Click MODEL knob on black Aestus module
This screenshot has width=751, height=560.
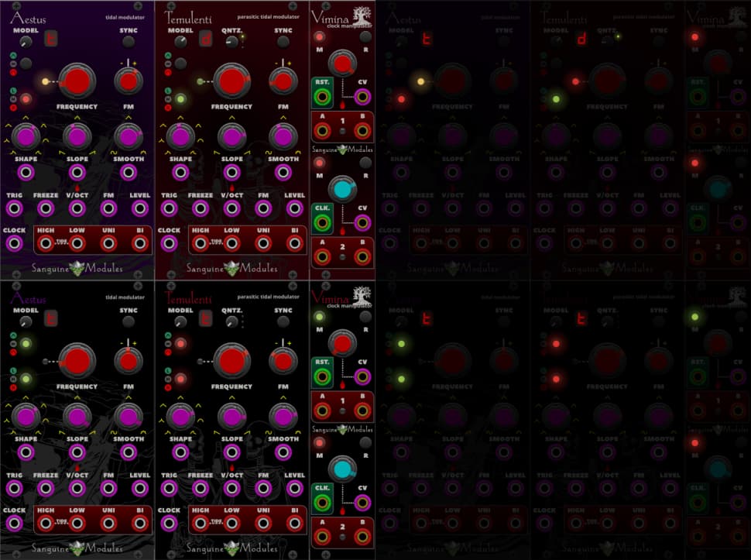click(26, 322)
